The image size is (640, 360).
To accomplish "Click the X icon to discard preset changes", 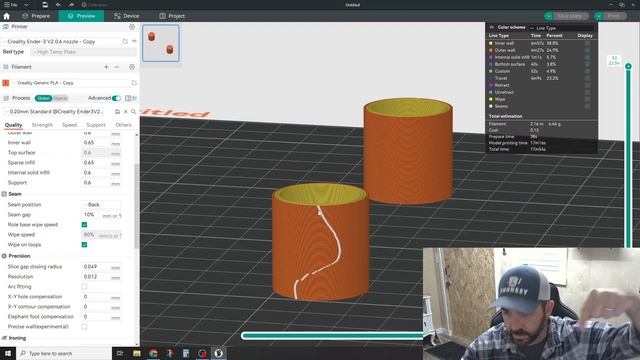I will tap(126, 111).
